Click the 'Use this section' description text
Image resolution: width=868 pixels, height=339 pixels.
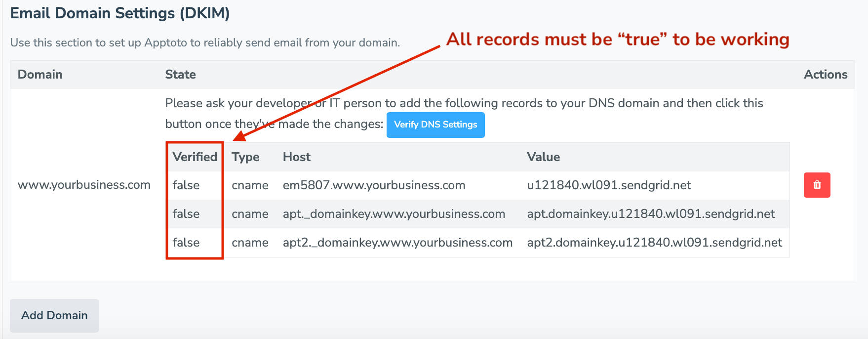(x=205, y=42)
